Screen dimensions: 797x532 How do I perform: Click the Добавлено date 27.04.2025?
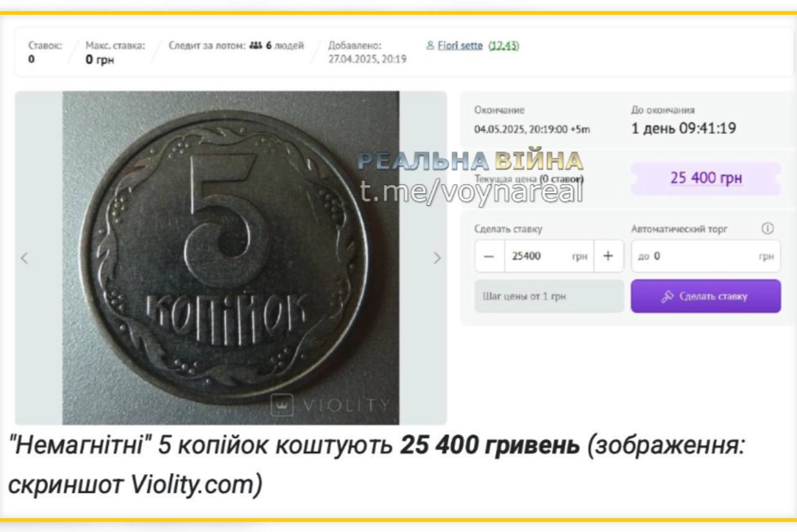tap(367, 59)
